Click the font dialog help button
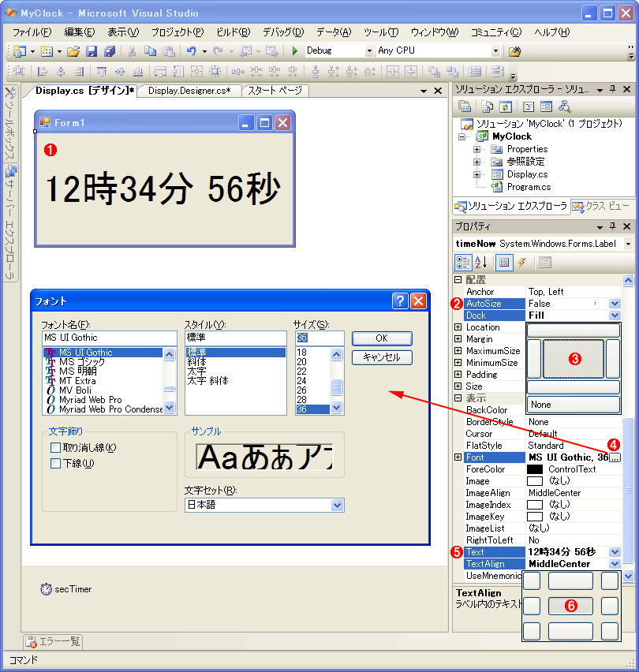This screenshot has width=639, height=672. coord(400,301)
